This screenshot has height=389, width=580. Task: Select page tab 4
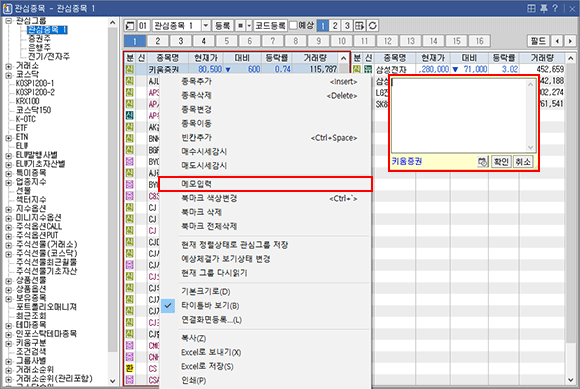(203, 41)
